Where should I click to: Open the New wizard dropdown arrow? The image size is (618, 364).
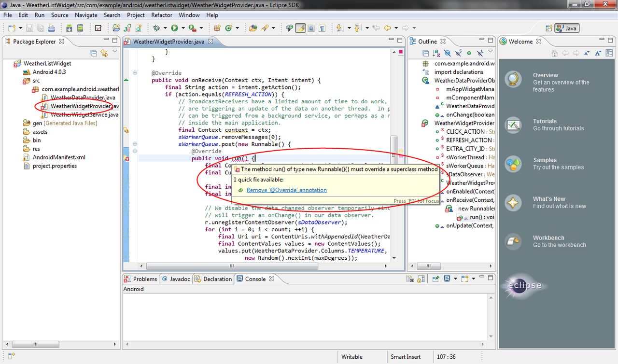[x=20, y=28]
